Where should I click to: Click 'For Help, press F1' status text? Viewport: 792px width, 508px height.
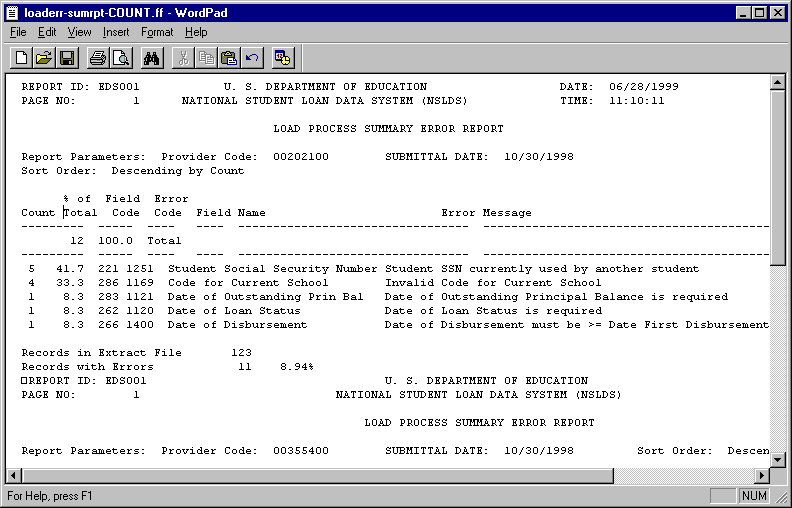click(x=50, y=496)
